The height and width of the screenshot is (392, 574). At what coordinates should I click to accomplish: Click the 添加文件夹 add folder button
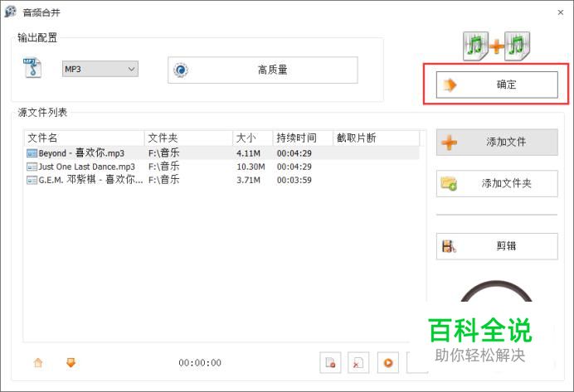[x=497, y=183]
